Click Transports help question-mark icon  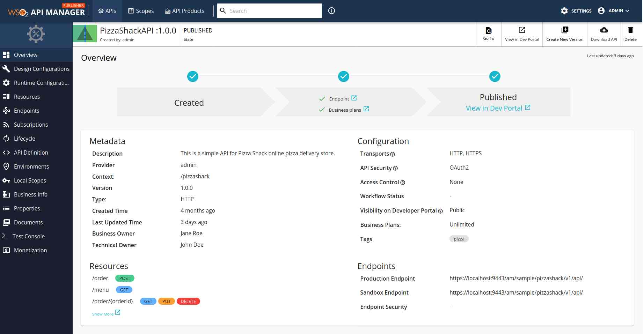pyautogui.click(x=393, y=154)
